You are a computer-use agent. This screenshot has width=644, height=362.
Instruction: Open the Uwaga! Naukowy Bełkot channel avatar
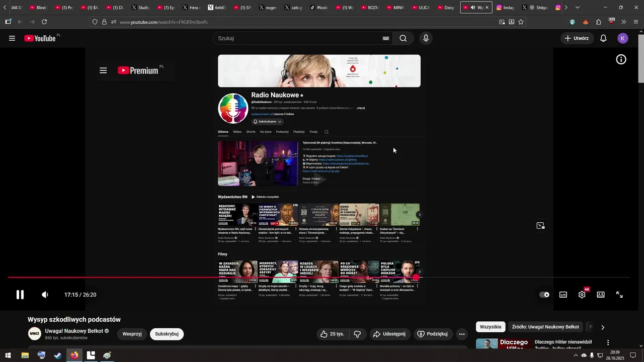34,334
